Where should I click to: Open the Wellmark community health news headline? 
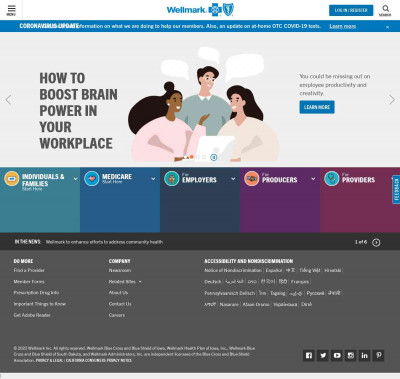[104, 242]
